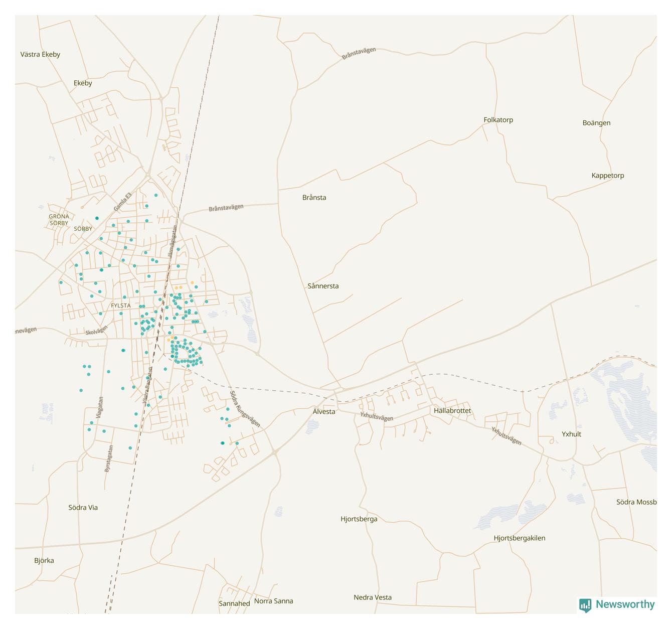672x629 pixels.
Task: Click the Newsworthy logo icon
Action: point(585,605)
